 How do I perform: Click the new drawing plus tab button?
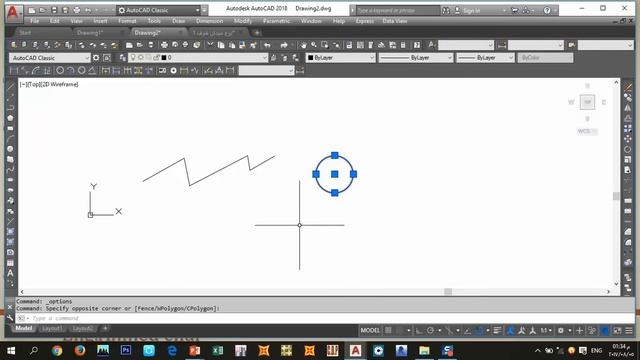click(257, 33)
